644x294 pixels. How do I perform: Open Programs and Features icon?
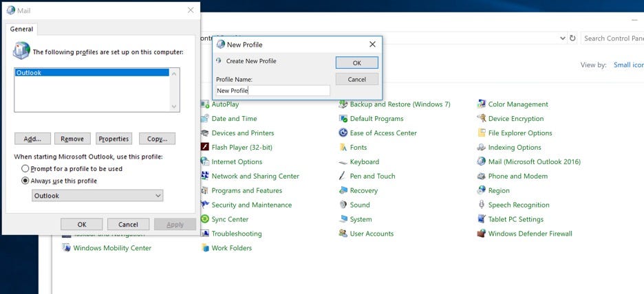205,191
